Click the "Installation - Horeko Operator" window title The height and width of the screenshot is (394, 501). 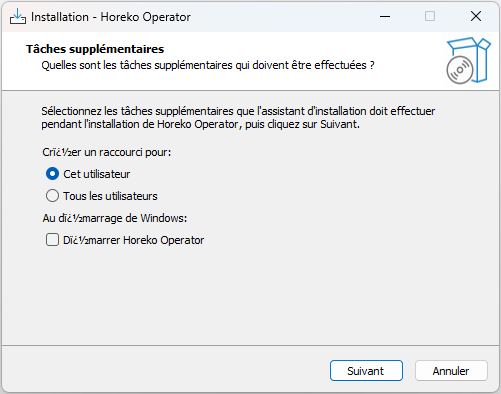[x=111, y=17]
